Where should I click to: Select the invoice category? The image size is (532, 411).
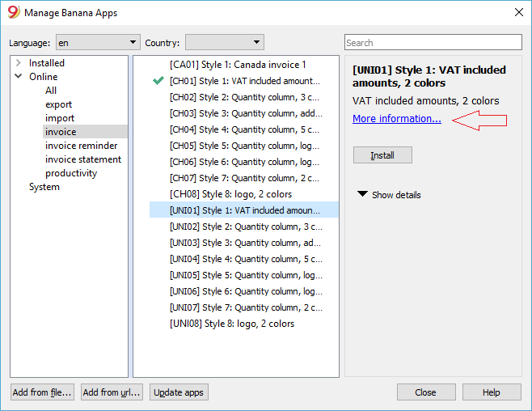coord(85,132)
